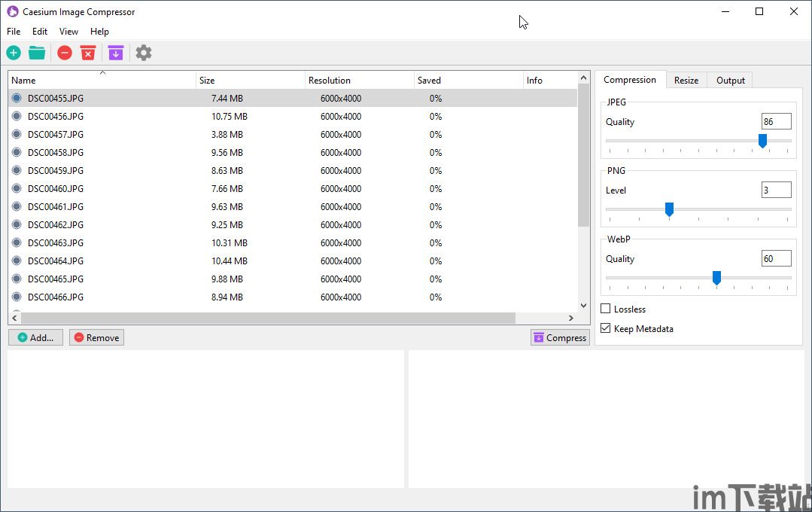Click the left image preview pane
Viewport: 812px width, 512px height.
[205, 419]
